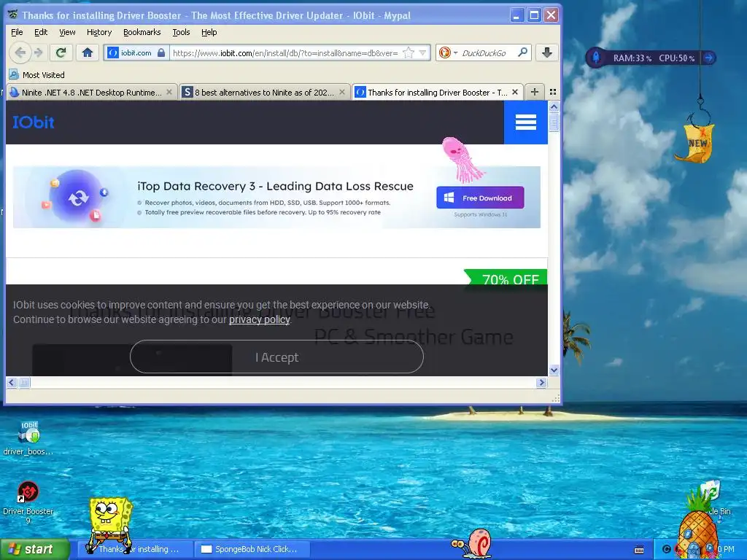The image size is (747, 560).
Task: Switch to the Ninite .NET 4.8 tab
Action: coord(91,93)
